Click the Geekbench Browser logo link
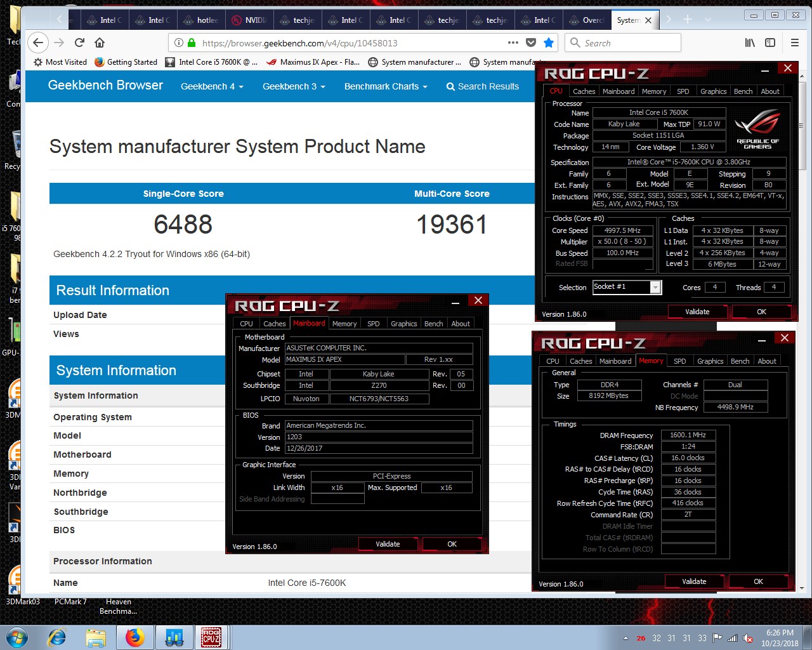Screen dimensions: 812x650 (105, 85)
